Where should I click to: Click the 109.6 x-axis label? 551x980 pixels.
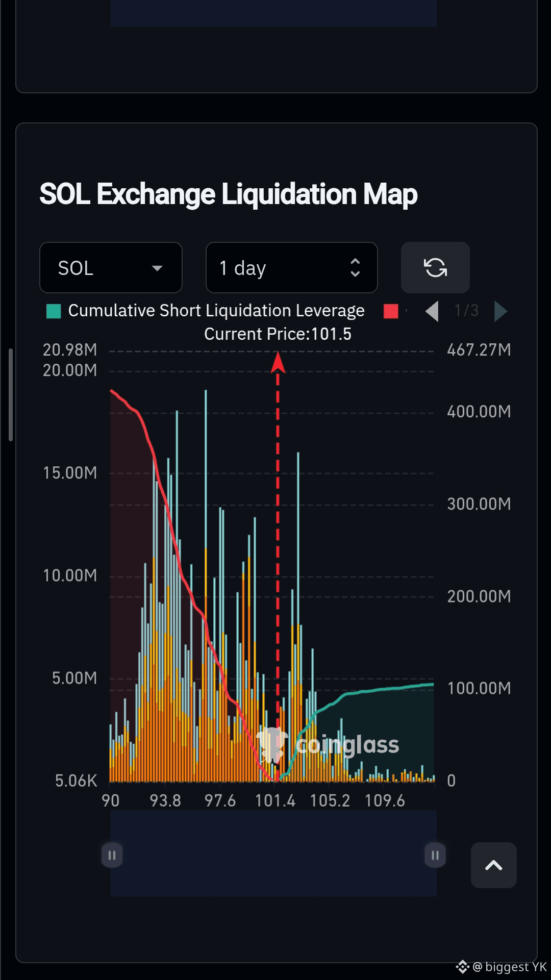coord(385,800)
